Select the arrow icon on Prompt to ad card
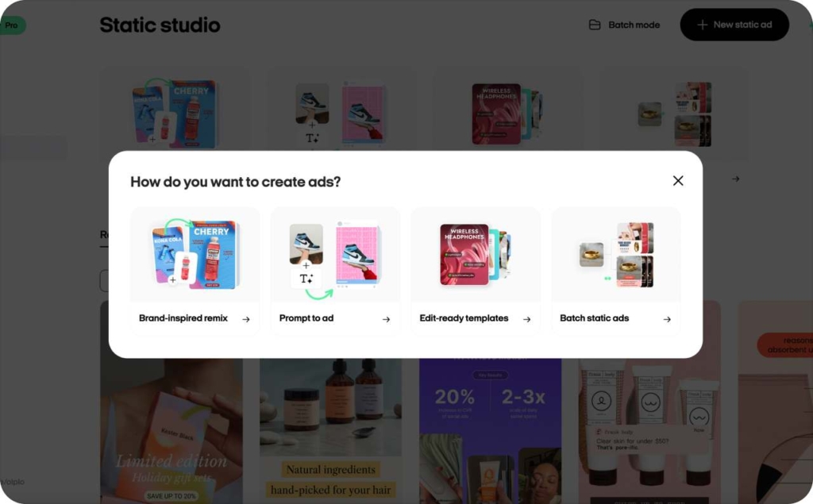The image size is (813, 504). pyautogui.click(x=388, y=318)
